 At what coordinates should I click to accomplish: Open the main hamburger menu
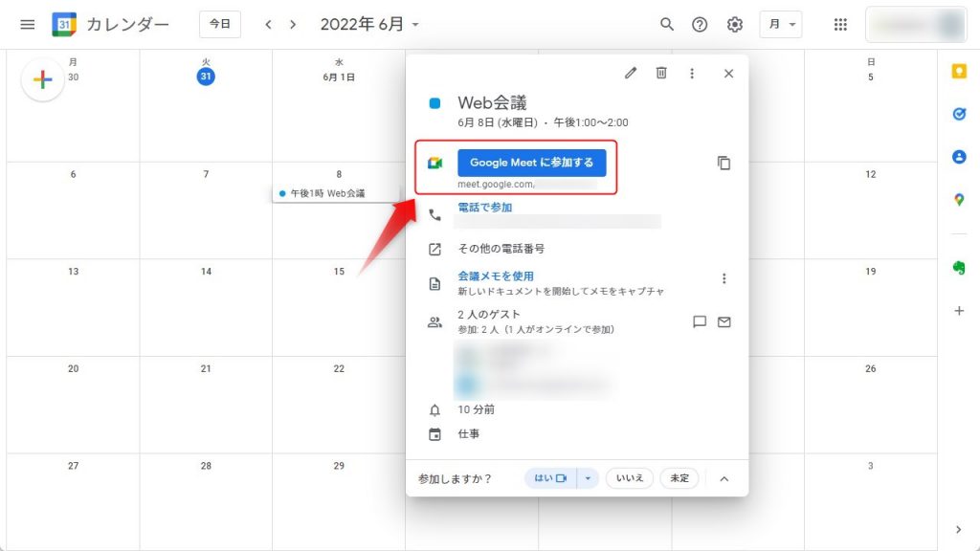pyautogui.click(x=27, y=24)
